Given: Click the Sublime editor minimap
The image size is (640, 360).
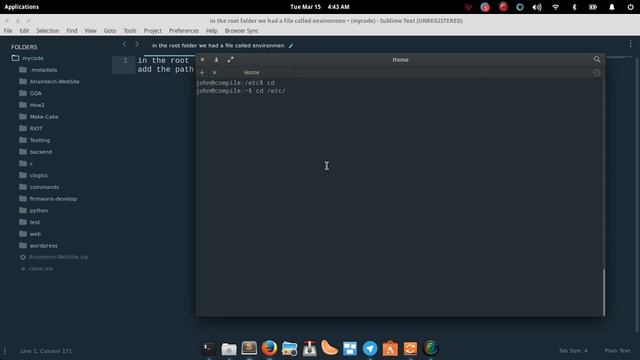Looking at the screenshot, I should coord(619,57).
